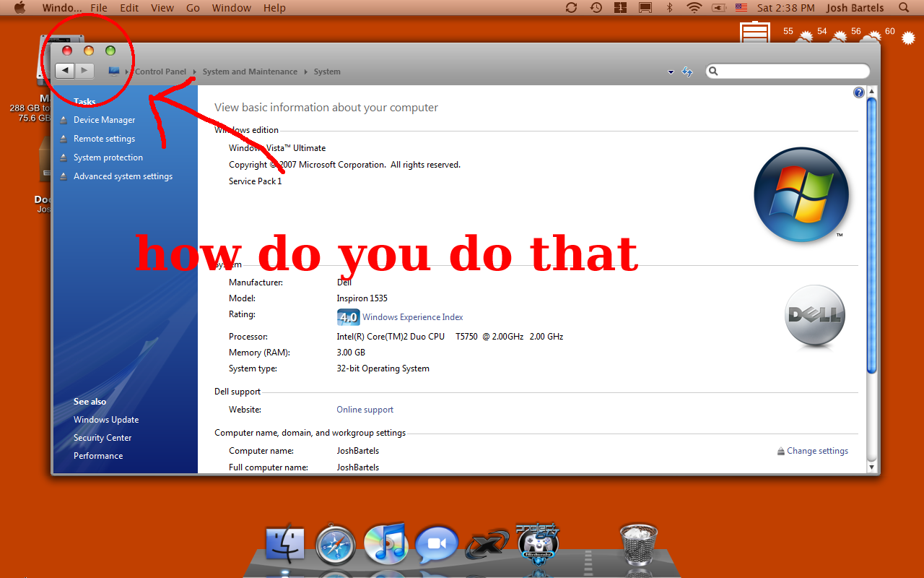Open Security Center link
Viewport: 924px width, 578px height.
click(x=103, y=438)
